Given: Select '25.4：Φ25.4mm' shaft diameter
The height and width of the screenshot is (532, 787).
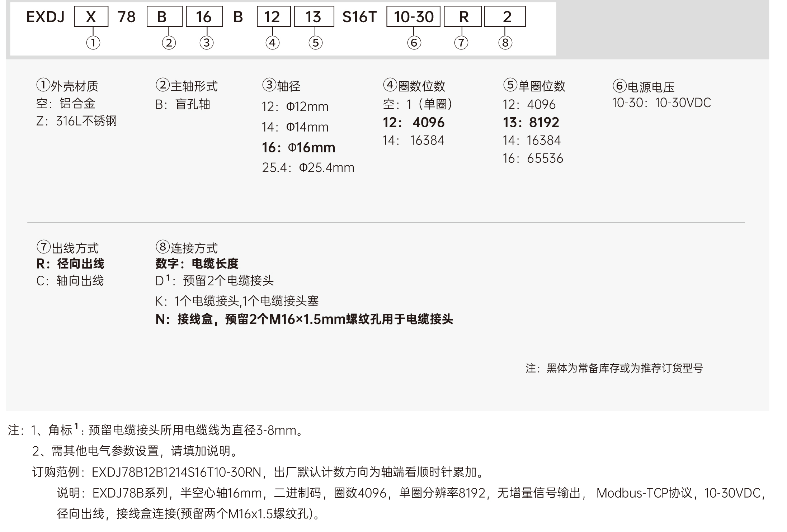Looking at the screenshot, I should coord(308,167).
